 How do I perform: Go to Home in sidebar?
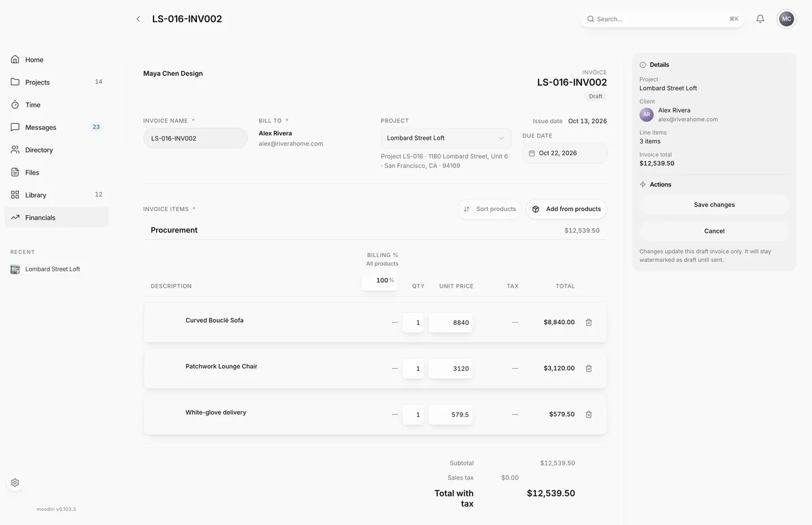(x=56, y=60)
